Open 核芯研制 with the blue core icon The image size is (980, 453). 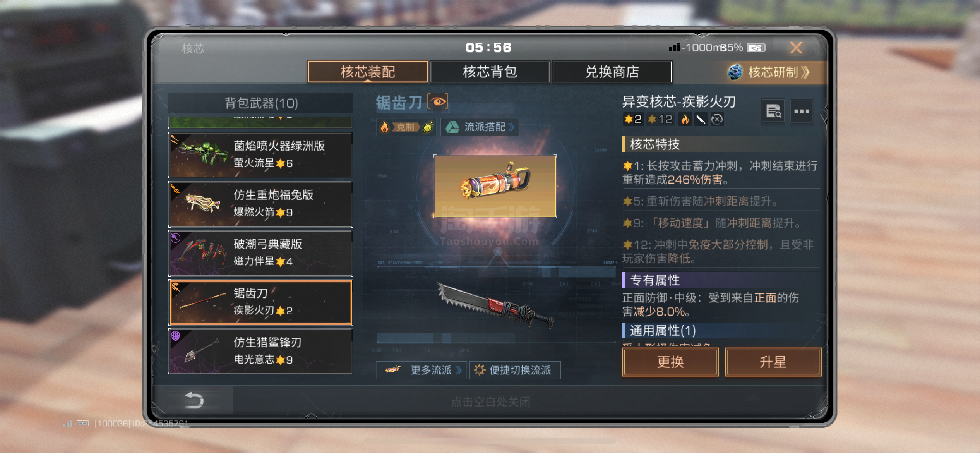coord(769,72)
